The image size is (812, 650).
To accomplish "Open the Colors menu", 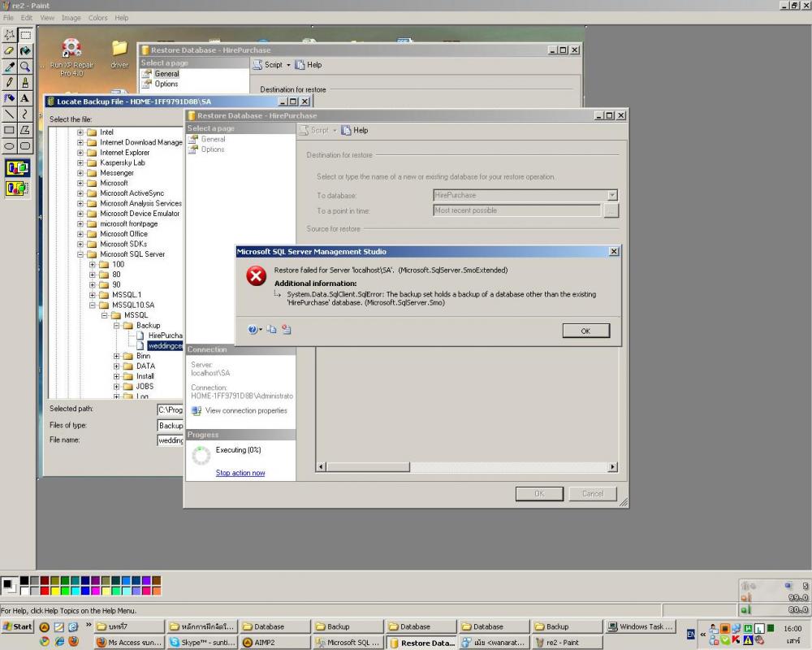I will 98,18.
